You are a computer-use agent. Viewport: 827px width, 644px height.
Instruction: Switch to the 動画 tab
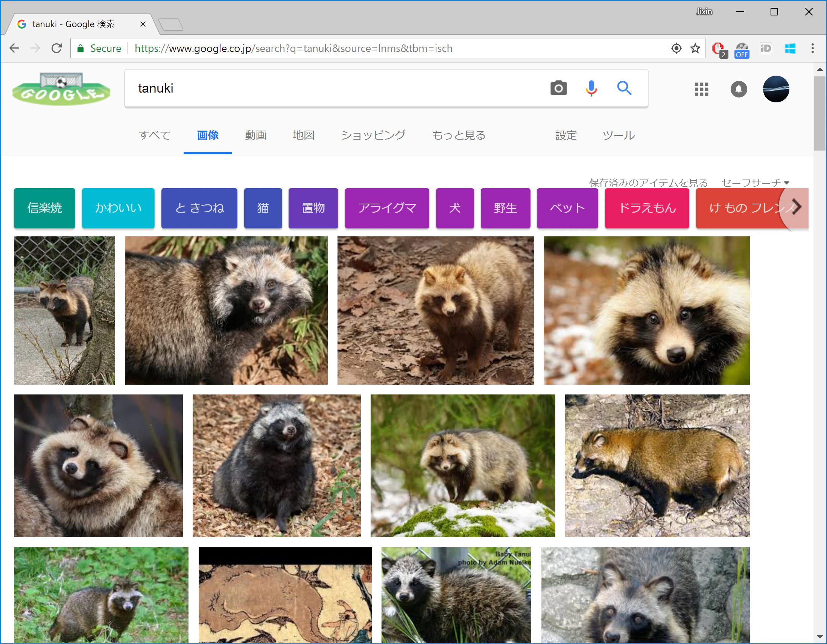(x=255, y=135)
